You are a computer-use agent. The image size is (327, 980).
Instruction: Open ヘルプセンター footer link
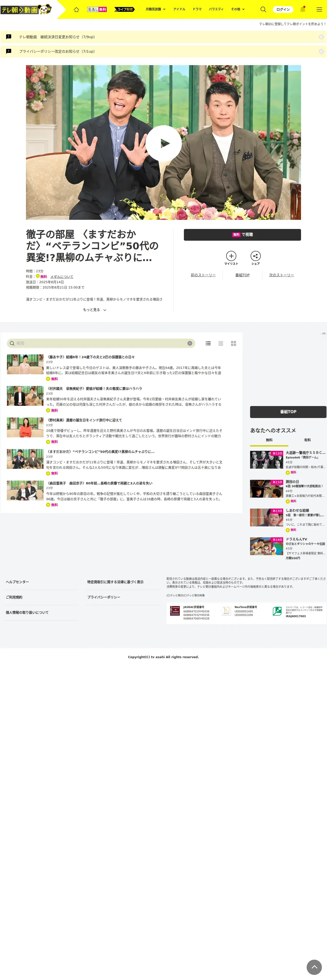click(17, 582)
